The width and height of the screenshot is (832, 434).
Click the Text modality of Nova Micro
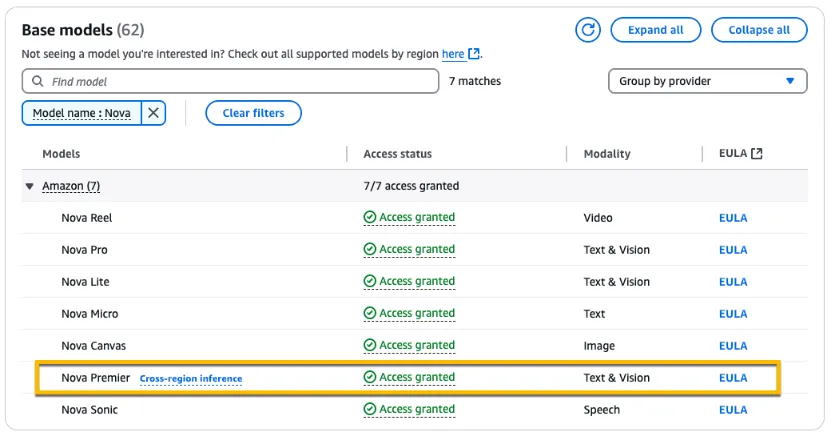point(594,314)
